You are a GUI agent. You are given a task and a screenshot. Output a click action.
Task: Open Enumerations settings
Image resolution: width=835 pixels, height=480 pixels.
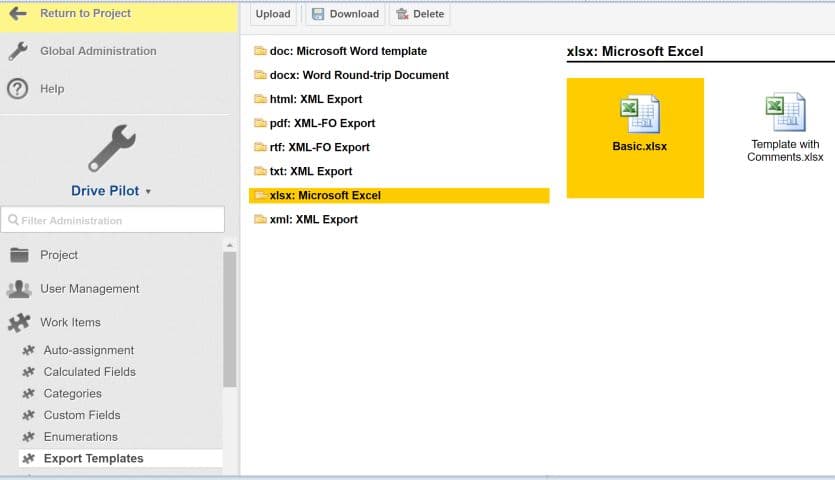pyautogui.click(x=80, y=437)
